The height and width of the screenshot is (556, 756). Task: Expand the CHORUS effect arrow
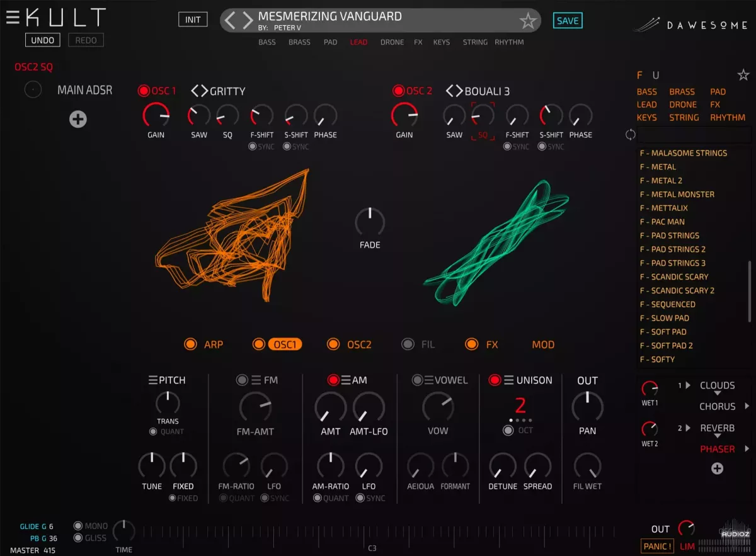(748, 407)
